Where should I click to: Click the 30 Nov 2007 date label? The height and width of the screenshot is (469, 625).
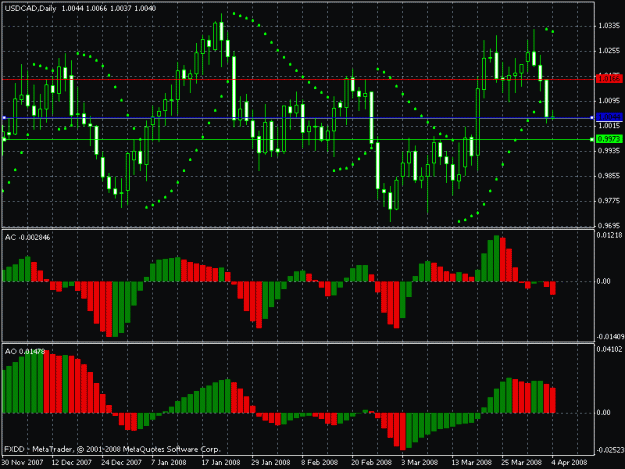tap(22, 463)
